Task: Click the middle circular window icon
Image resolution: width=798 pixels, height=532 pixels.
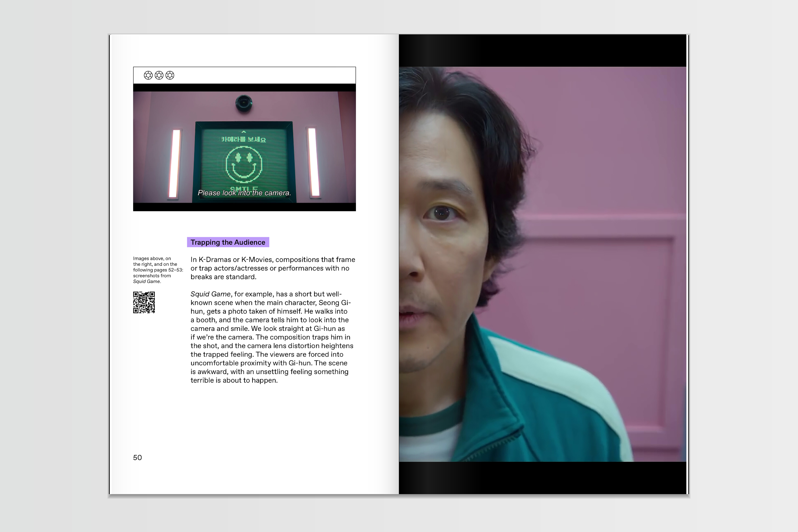Action: coord(159,75)
